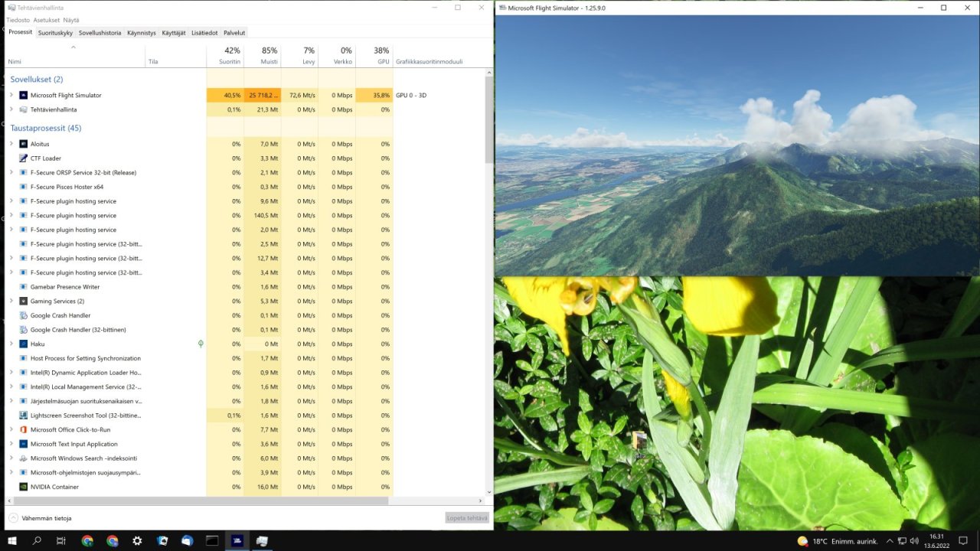Click the Lopeta tehtävä button

[x=467, y=518]
